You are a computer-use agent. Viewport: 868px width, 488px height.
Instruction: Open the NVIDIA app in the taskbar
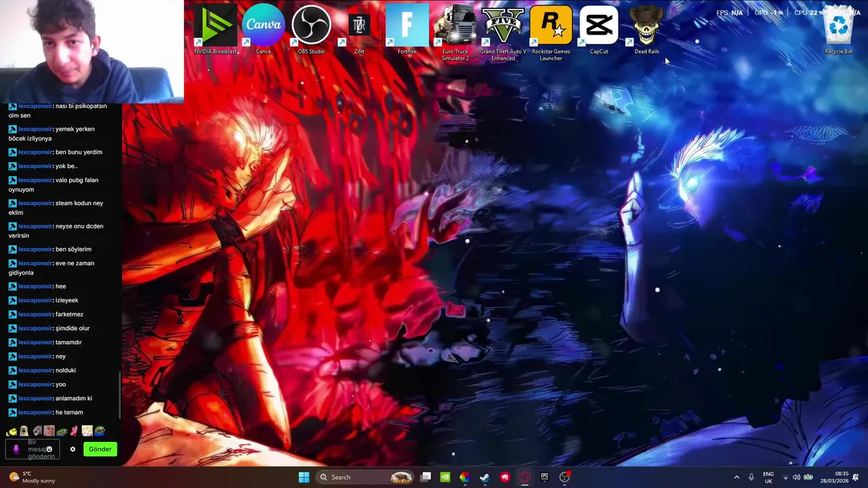[445, 477]
